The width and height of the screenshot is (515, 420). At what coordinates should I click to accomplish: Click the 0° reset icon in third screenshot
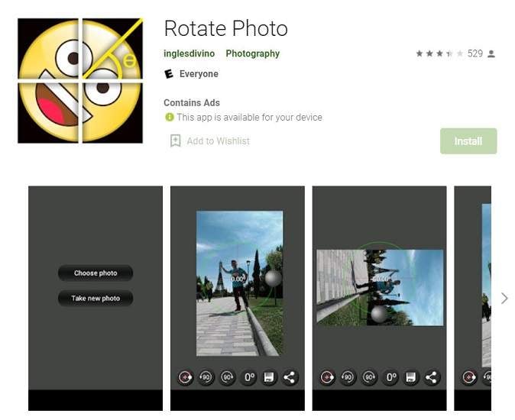pos(390,377)
